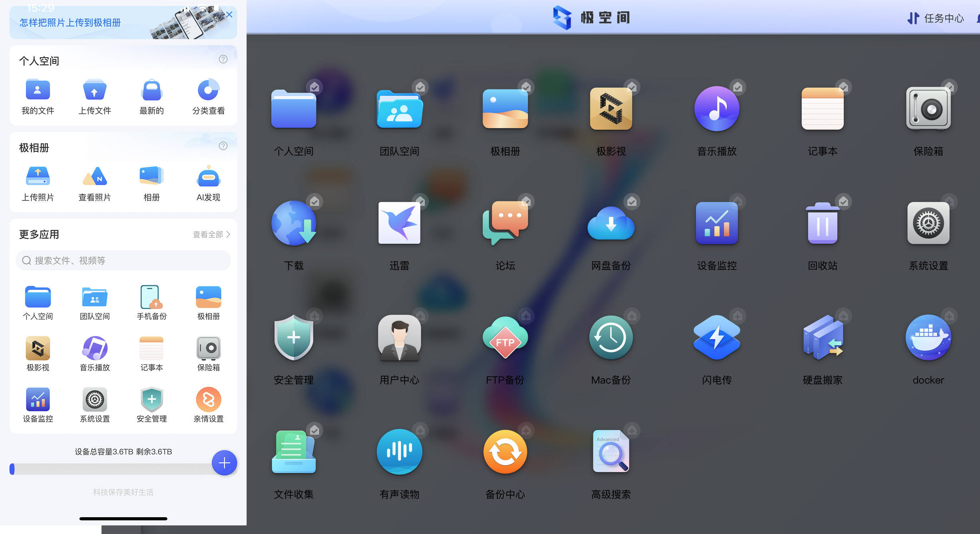The width and height of the screenshot is (980, 534).
Task: Open the 闪电传 transfer app
Action: point(716,338)
